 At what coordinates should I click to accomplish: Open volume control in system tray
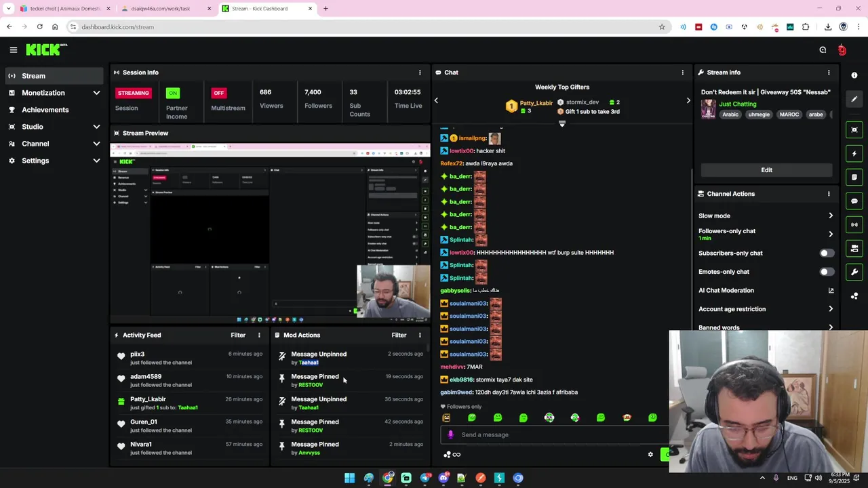pyautogui.click(x=818, y=478)
